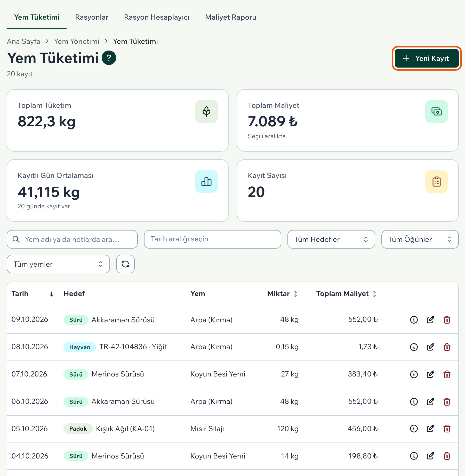This screenshot has height=476, width=465.
Task: Open info for the 04.10.2026 record
Action: click(414, 456)
